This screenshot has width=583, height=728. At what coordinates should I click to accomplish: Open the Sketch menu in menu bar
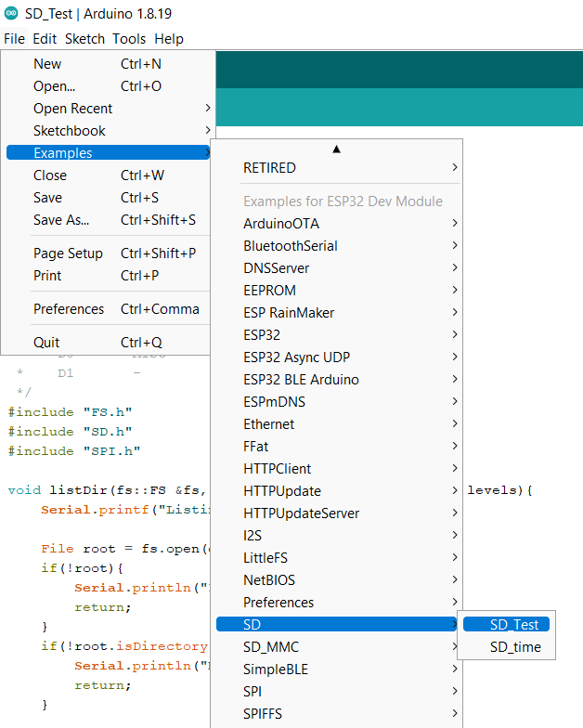[x=84, y=39]
